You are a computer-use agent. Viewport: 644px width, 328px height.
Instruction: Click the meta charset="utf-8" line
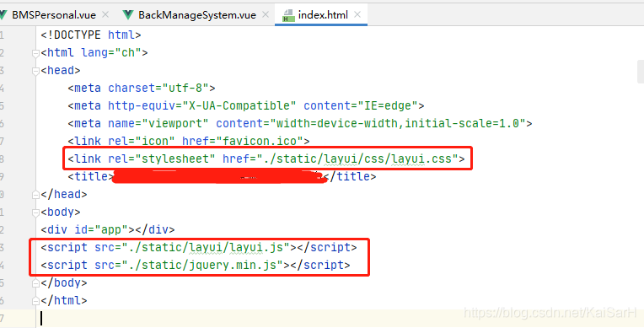point(142,88)
